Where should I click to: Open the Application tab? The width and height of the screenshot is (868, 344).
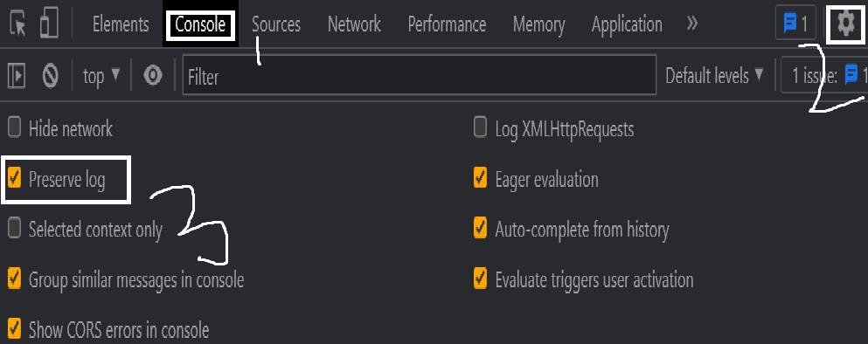point(627,24)
